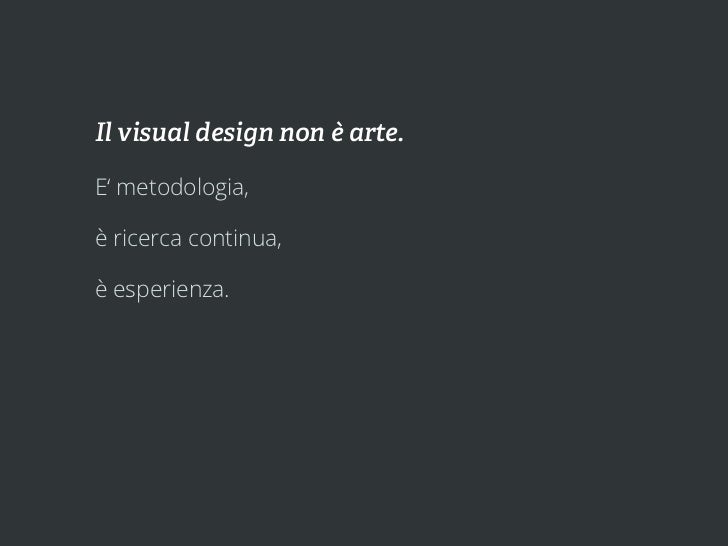The height and width of the screenshot is (546, 728).
Task: Click the "è" before "esperienza"
Action: point(101,289)
